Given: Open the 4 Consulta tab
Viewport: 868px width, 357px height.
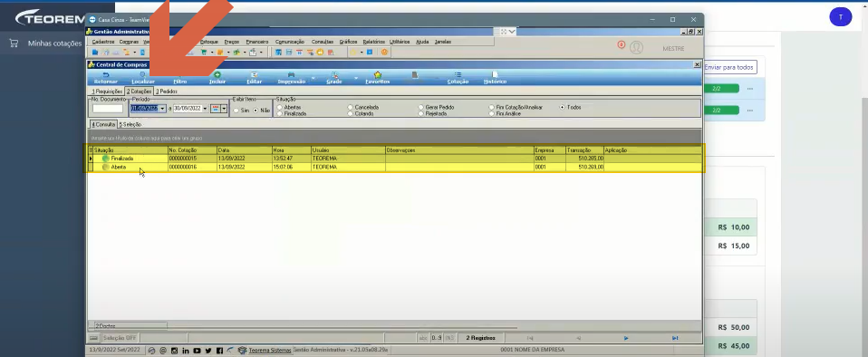Looking at the screenshot, I should point(103,124).
